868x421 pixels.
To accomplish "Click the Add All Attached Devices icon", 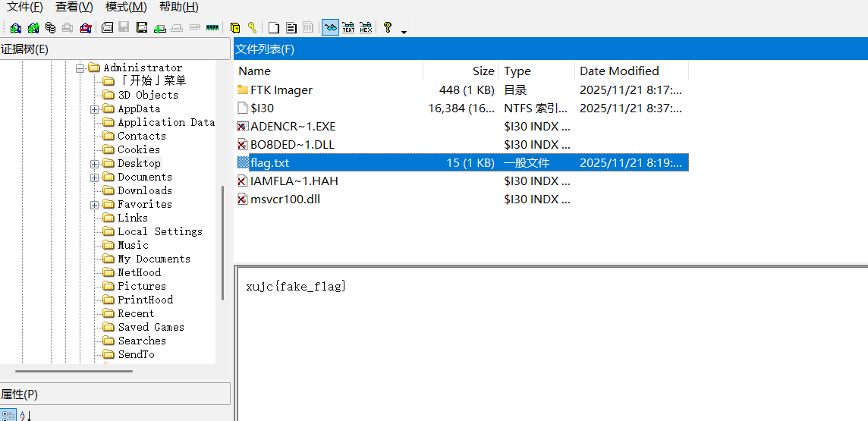I will click(33, 28).
